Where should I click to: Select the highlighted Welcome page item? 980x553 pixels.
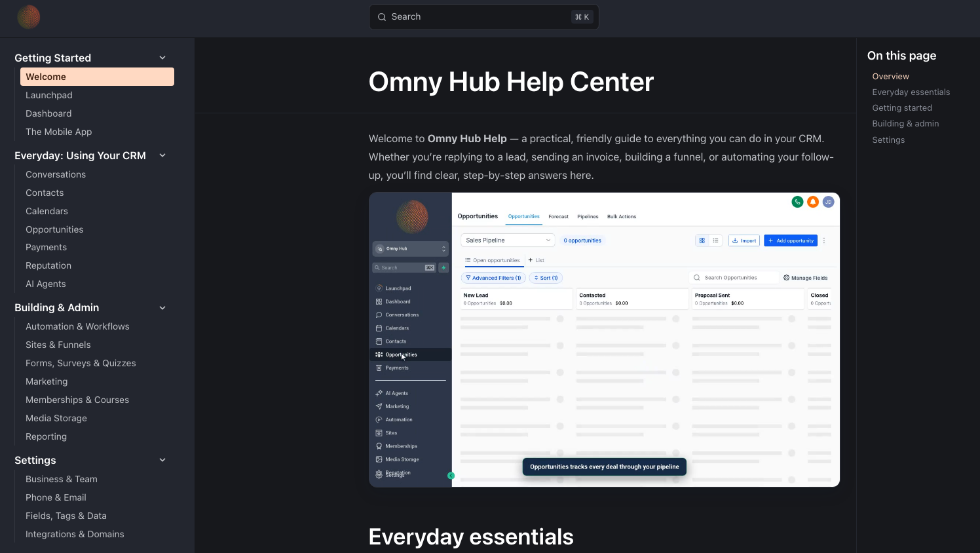[x=97, y=77]
